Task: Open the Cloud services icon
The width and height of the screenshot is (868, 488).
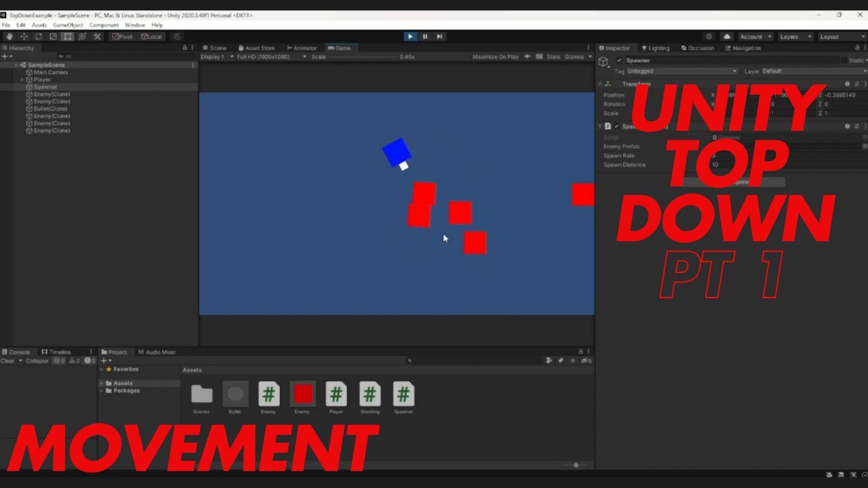Action: click(x=727, y=37)
